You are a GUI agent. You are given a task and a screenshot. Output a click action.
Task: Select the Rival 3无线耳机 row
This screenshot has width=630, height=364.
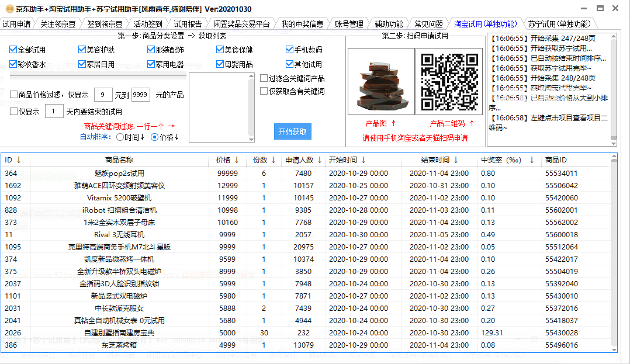click(x=306, y=235)
